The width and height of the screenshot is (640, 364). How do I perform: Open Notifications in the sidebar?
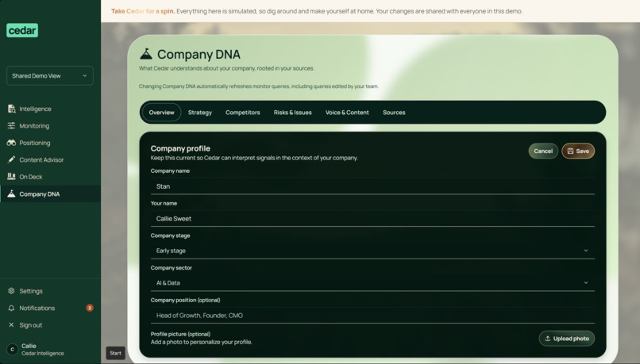coord(37,308)
